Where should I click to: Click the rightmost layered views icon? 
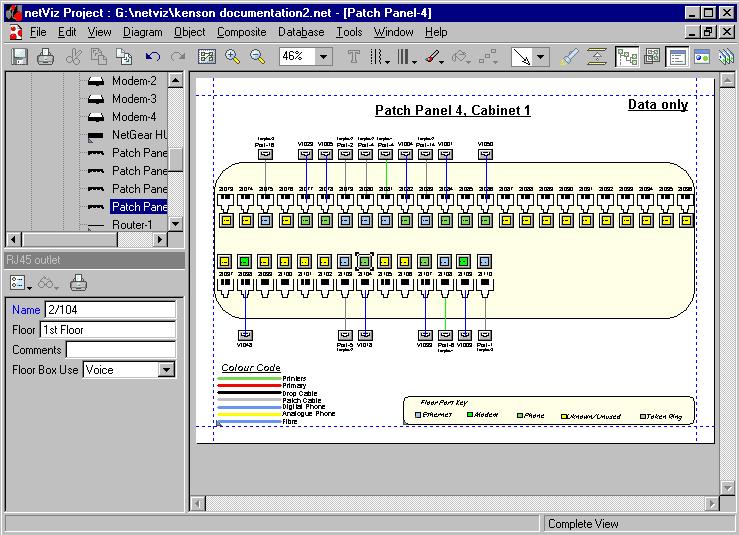pyautogui.click(x=726, y=57)
